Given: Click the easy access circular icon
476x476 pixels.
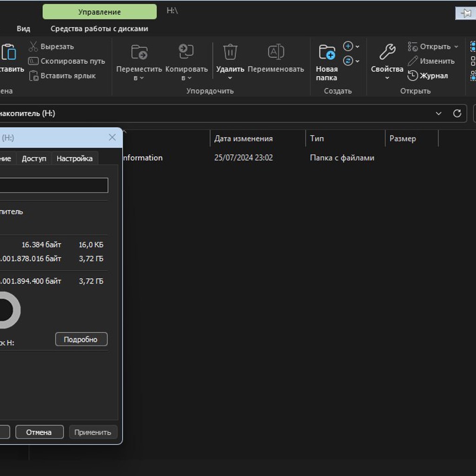Looking at the screenshot, I should pyautogui.click(x=348, y=61).
